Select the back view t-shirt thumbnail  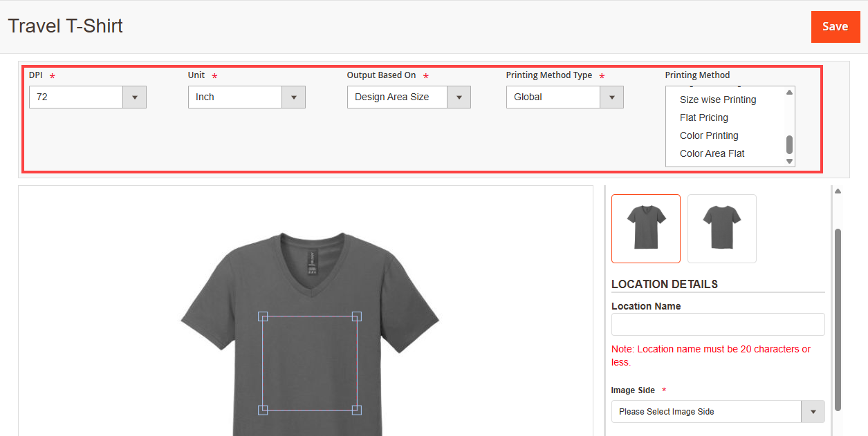[722, 229]
